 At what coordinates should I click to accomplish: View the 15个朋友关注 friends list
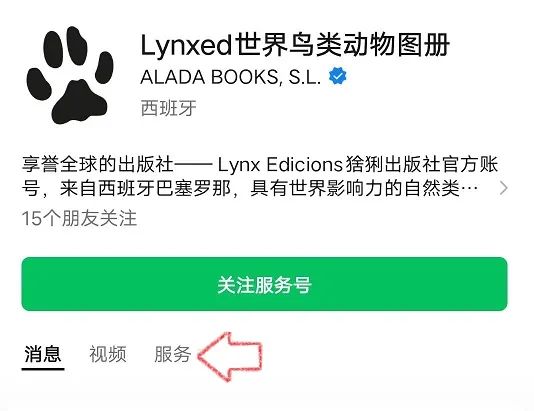click(x=79, y=218)
